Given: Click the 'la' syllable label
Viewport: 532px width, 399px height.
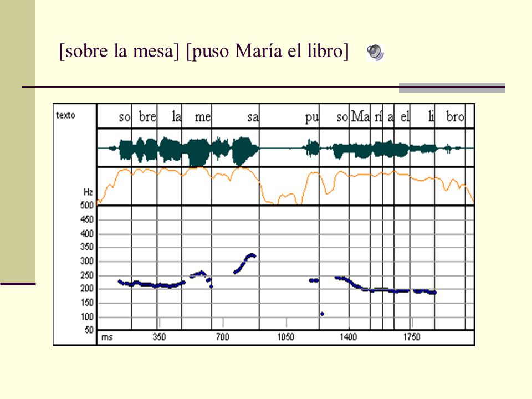Looking at the screenshot, I should click(x=176, y=117).
